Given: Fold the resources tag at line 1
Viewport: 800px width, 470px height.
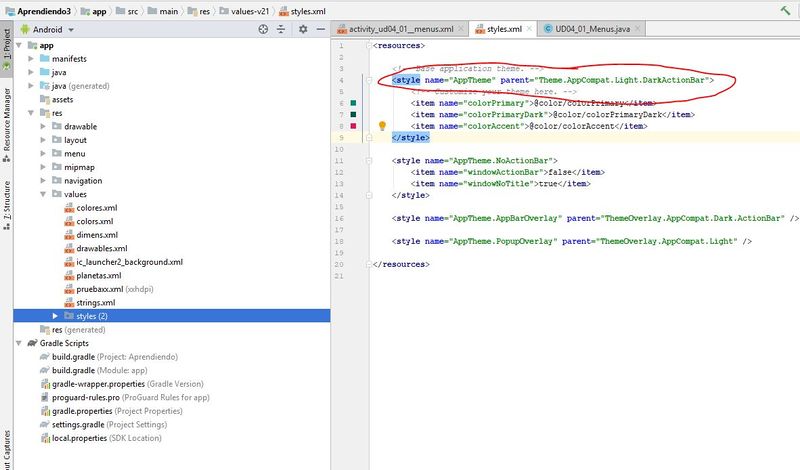Looking at the screenshot, I should click(x=369, y=45).
